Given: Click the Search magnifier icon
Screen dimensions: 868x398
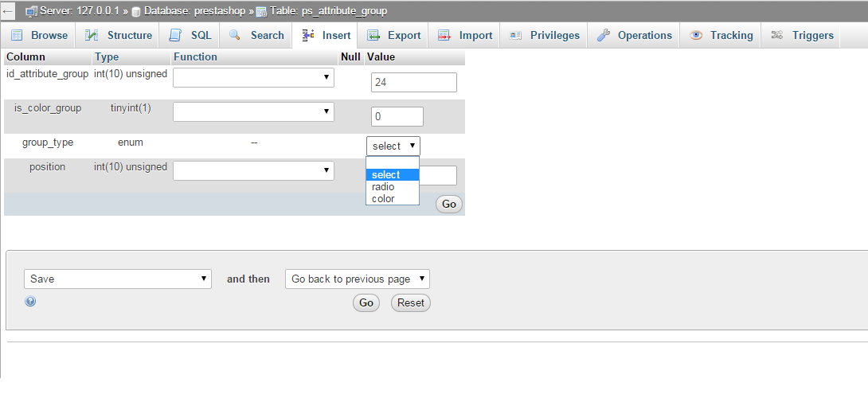Looking at the screenshot, I should pos(235,35).
